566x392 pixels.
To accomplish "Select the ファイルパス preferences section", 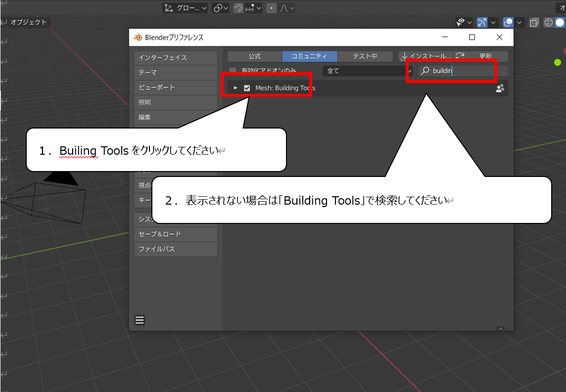I will (x=176, y=249).
